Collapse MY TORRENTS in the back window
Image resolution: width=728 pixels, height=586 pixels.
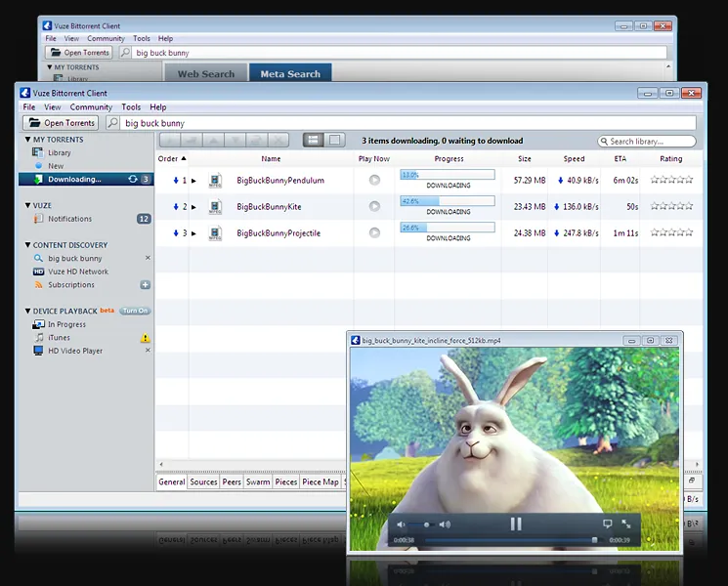tap(49, 67)
